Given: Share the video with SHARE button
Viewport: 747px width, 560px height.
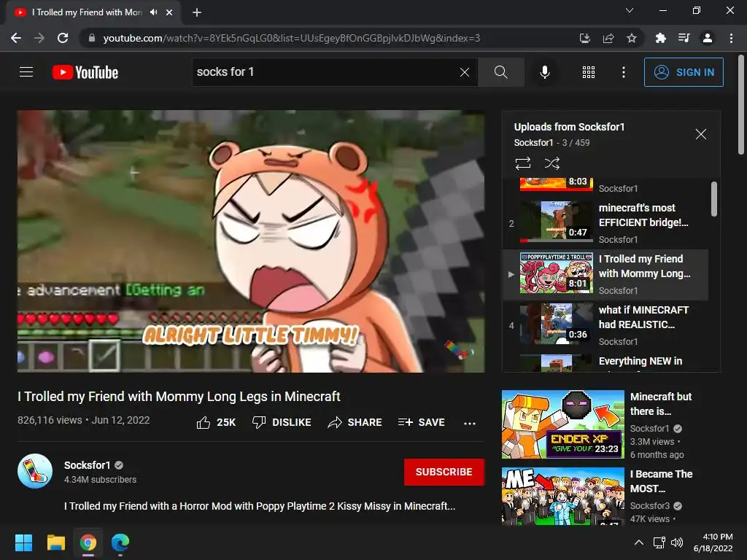Looking at the screenshot, I should [355, 422].
